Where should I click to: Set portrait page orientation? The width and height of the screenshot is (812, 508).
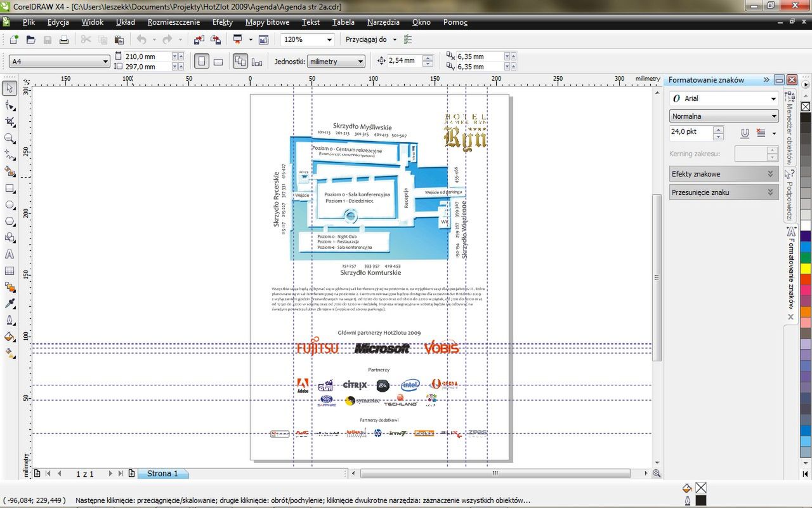202,62
